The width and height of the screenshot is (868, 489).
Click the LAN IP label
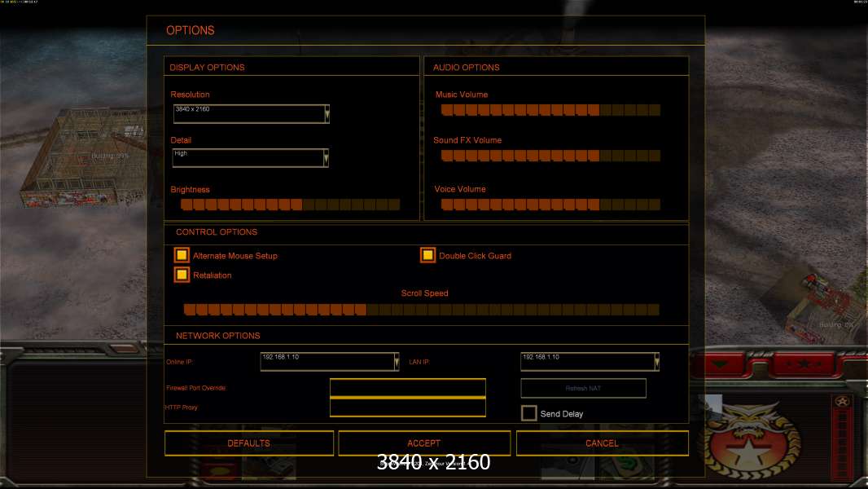coord(419,362)
